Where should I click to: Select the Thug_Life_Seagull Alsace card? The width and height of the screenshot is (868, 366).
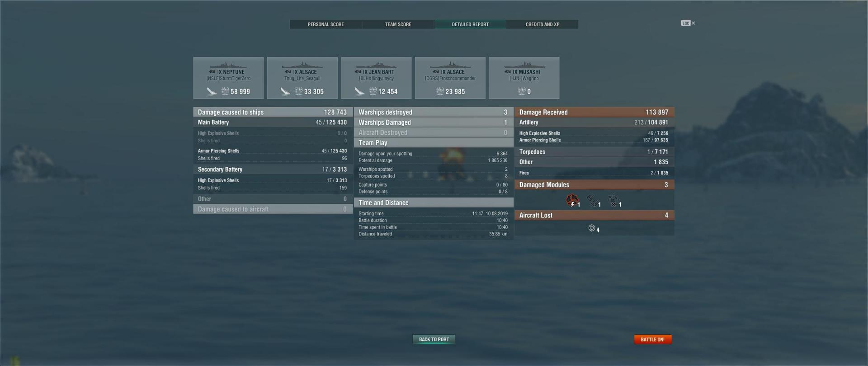(302, 78)
